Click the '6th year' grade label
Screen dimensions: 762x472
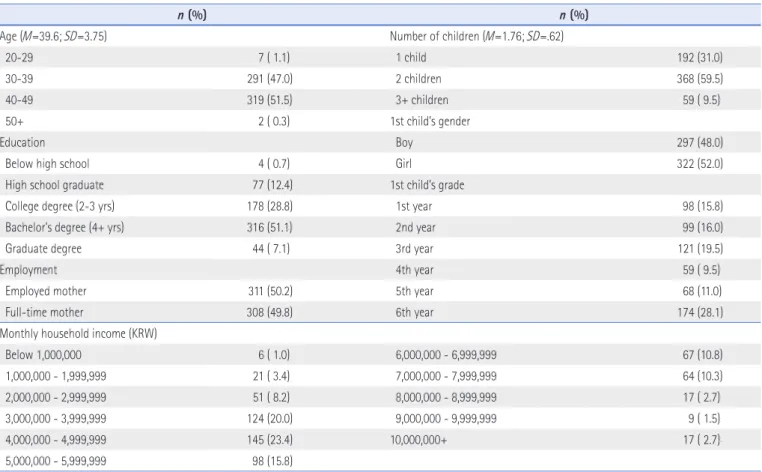tap(415, 313)
